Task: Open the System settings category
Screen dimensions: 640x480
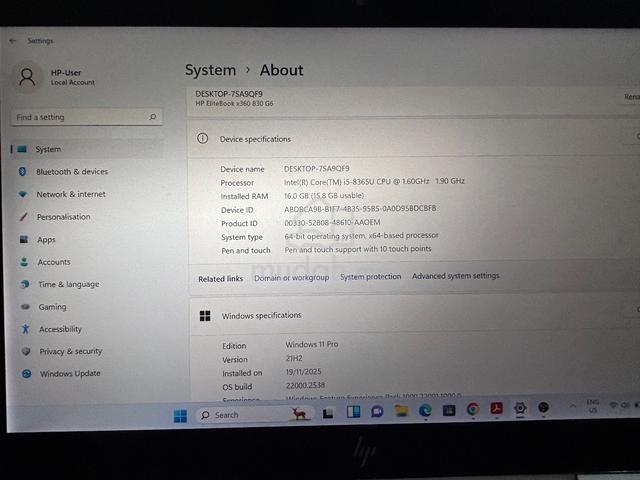Action: pyautogui.click(x=87, y=149)
